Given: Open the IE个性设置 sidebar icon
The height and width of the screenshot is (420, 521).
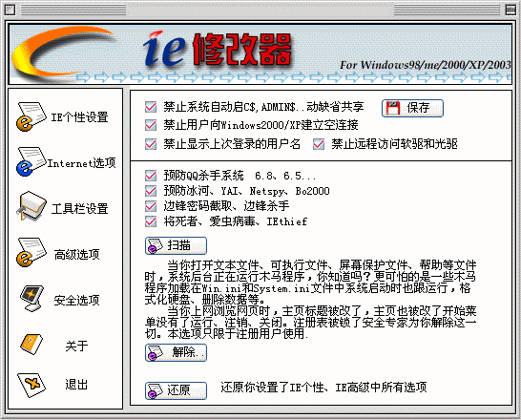Looking at the screenshot, I should (x=31, y=116).
